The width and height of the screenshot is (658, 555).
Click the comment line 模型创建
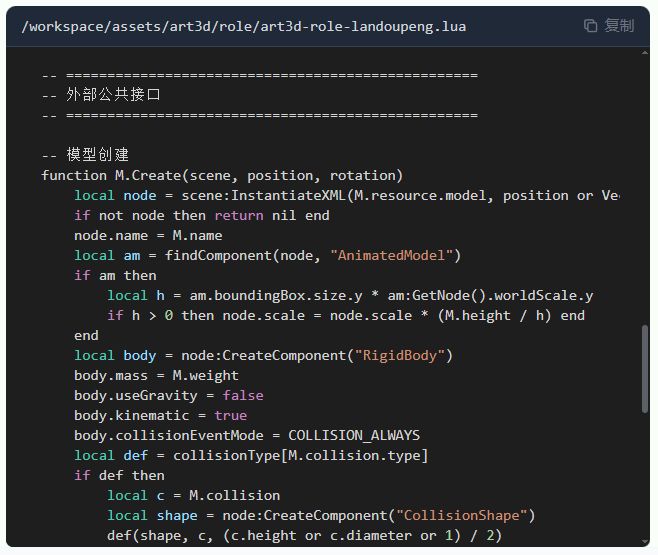(x=85, y=154)
